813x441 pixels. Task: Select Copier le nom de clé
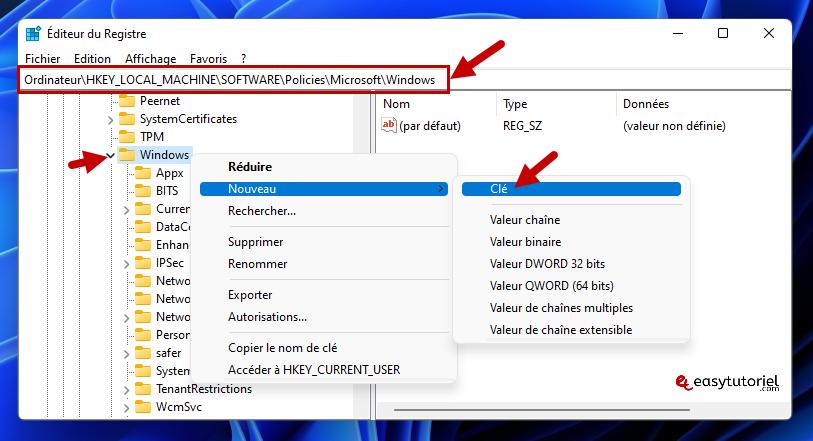324,348
